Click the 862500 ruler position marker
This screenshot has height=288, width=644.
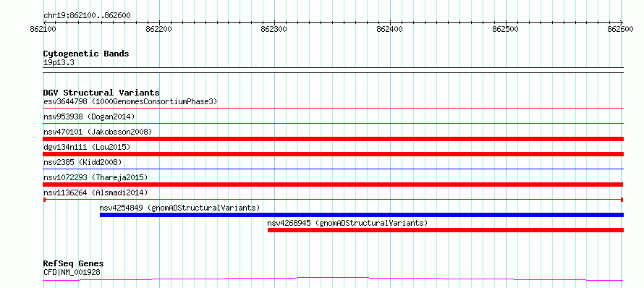click(506, 29)
